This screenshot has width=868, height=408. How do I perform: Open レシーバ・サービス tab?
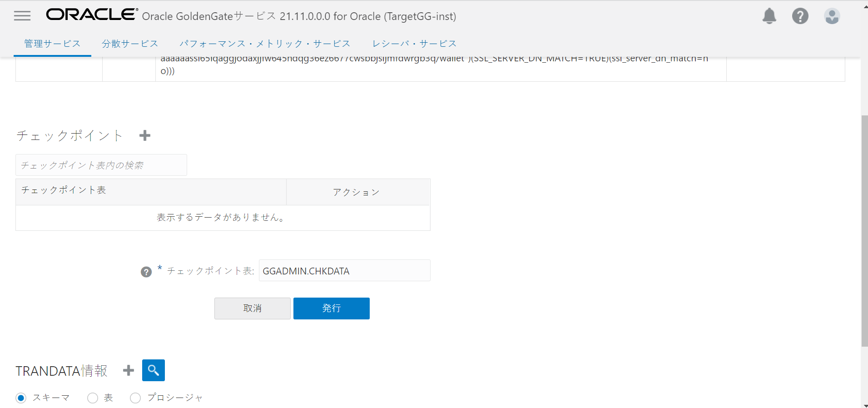(x=414, y=44)
